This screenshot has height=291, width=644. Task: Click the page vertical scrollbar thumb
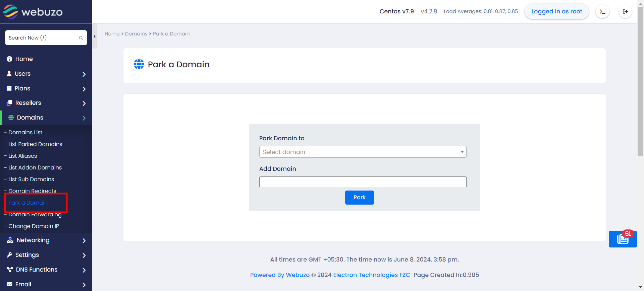click(x=640, y=82)
